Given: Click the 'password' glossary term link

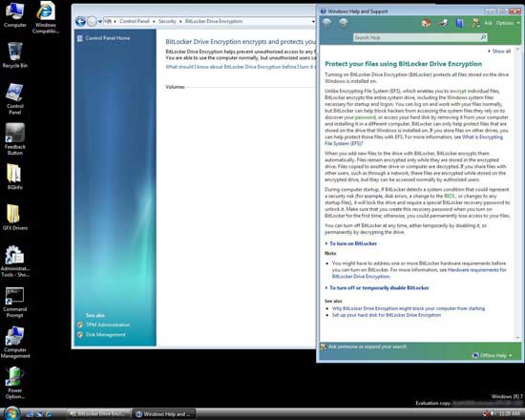Looking at the screenshot, I should 366,117.
